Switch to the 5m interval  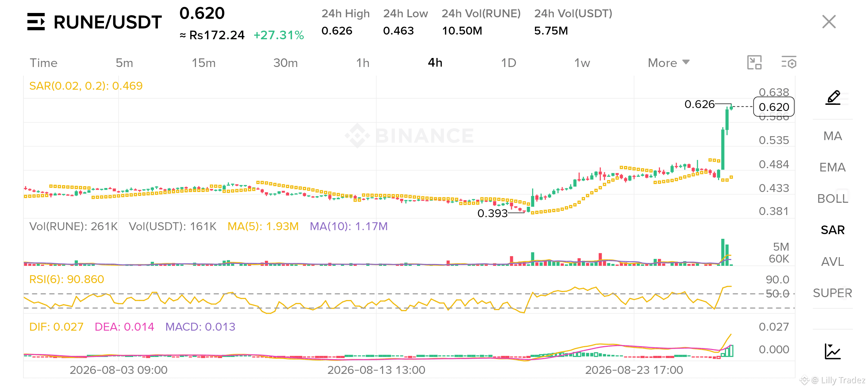point(124,63)
